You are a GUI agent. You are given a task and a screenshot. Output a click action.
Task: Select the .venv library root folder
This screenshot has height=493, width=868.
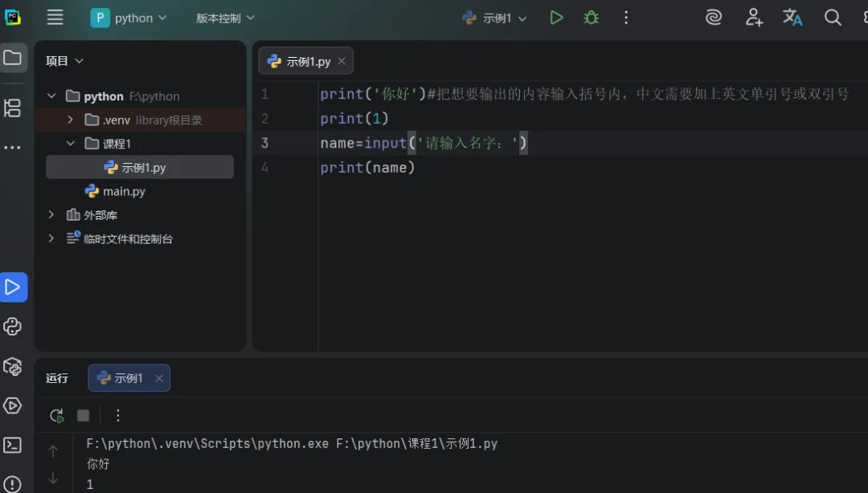click(140, 120)
